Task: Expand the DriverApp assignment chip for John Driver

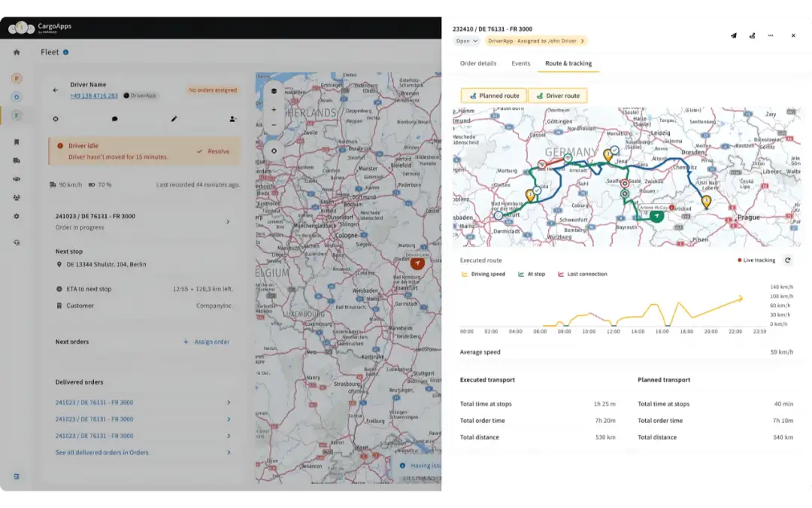Action: point(536,41)
